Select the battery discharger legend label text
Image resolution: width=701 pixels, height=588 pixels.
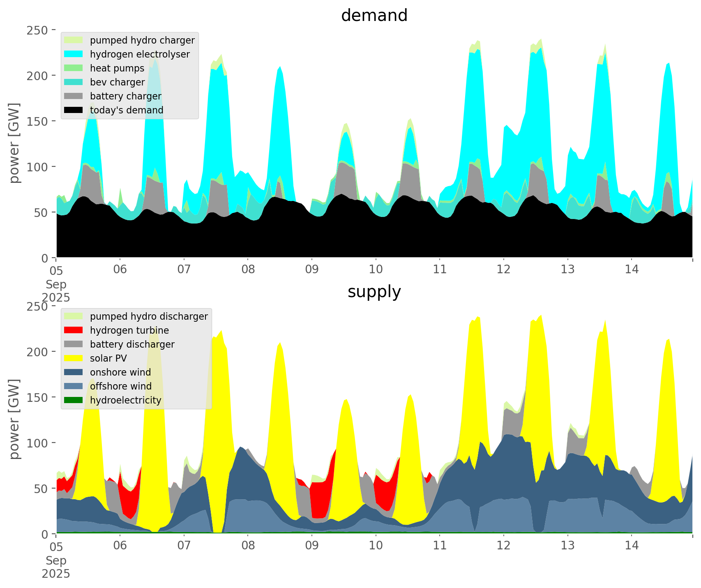click(132, 344)
